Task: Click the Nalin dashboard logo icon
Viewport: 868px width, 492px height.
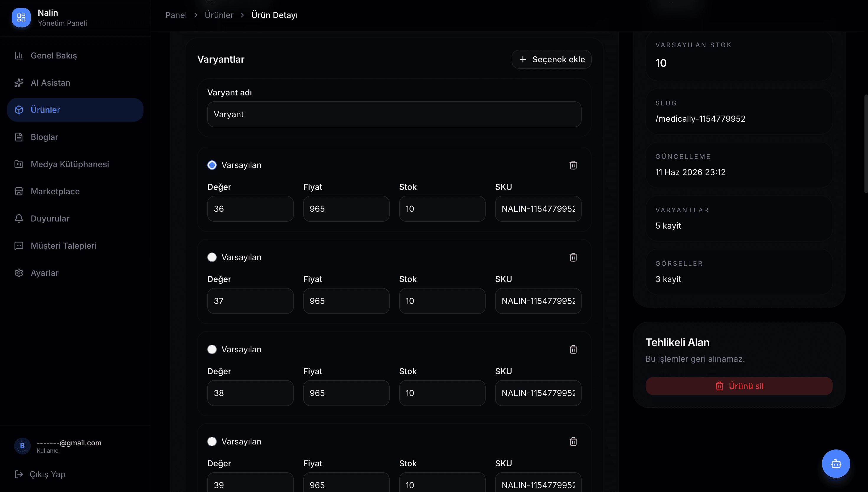Action: pos(21,17)
